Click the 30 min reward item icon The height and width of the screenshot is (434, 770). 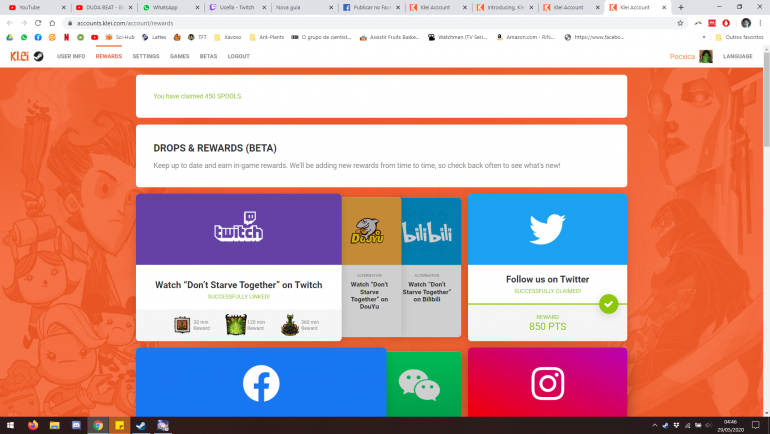tap(182, 325)
